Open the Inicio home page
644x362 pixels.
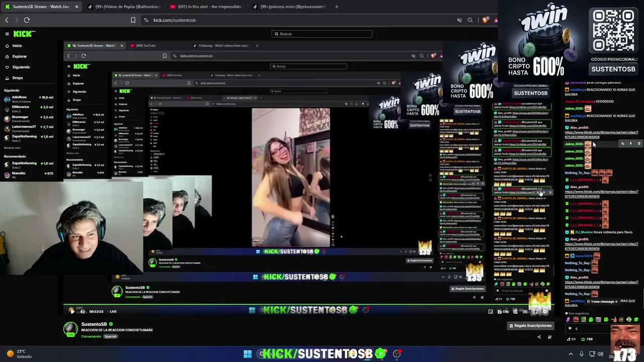point(14,46)
